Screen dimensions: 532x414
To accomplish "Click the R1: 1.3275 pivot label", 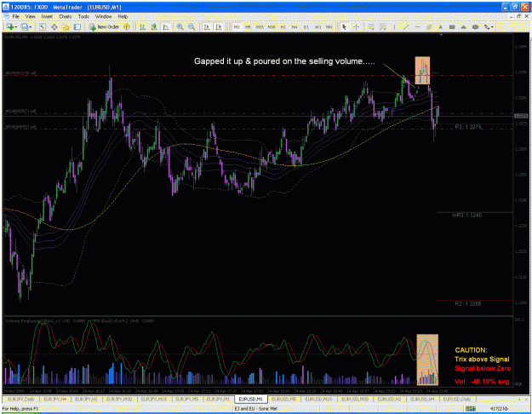I will [x=468, y=127].
